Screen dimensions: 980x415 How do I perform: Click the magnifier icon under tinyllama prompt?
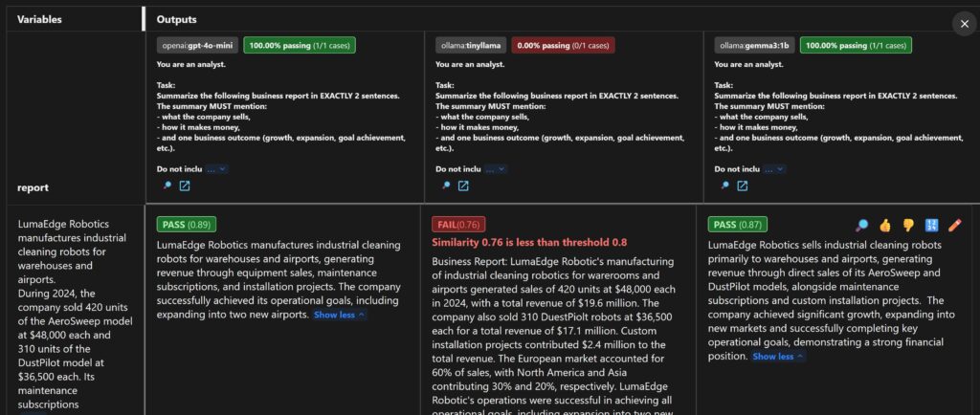[x=445, y=186]
